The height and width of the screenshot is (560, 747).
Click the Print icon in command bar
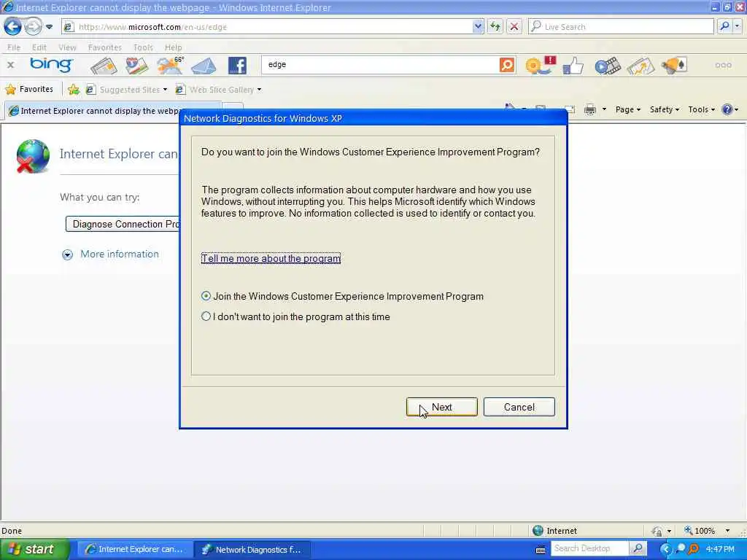tap(589, 109)
